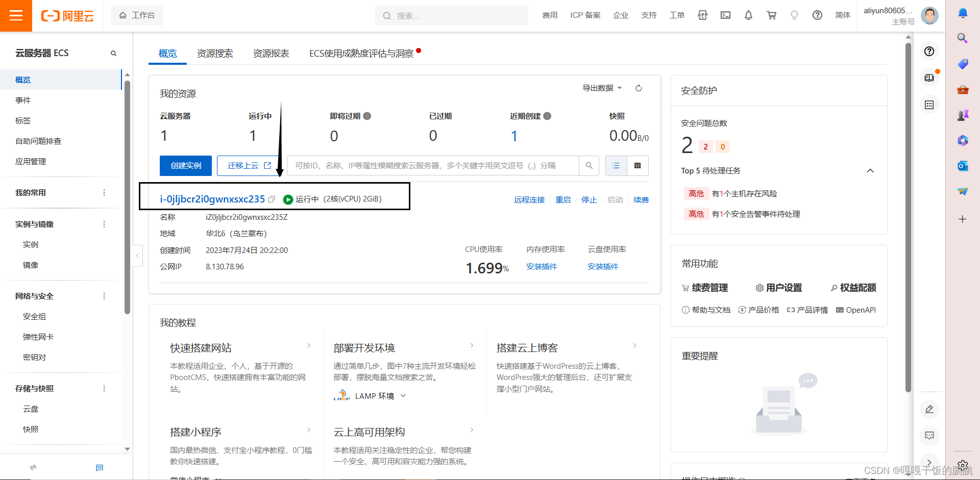This screenshot has width=980, height=480.
Task: Open browser sidebar search magnifier
Action: pos(963,38)
